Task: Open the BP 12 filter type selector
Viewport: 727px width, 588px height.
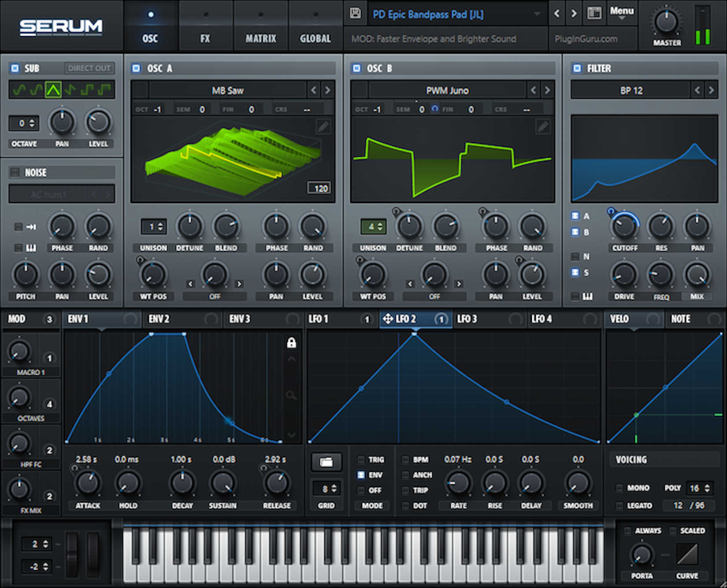Action: click(x=631, y=90)
